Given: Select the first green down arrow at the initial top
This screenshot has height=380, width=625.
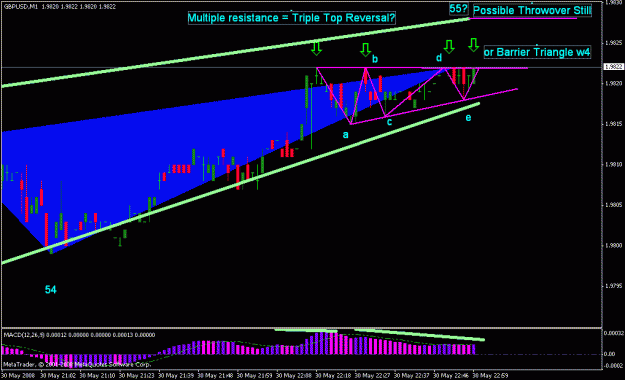Looking at the screenshot, I should pos(316,48).
